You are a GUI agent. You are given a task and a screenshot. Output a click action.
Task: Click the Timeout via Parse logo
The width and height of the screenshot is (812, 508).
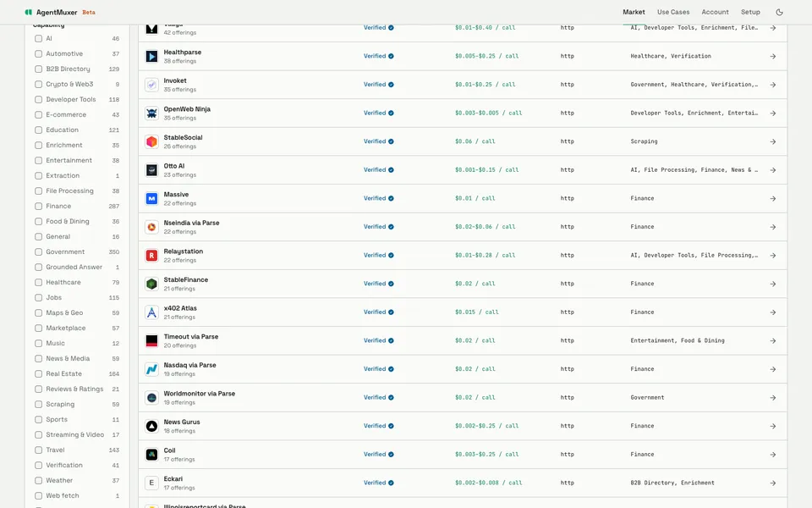tap(151, 341)
